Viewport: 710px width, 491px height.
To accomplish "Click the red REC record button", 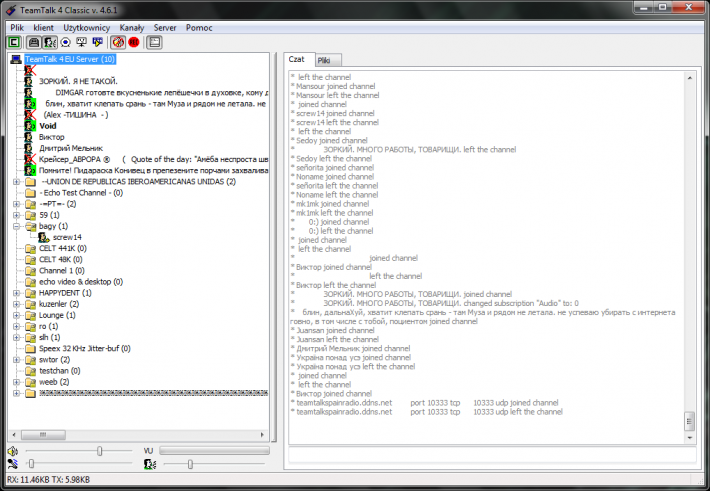I will 134,42.
